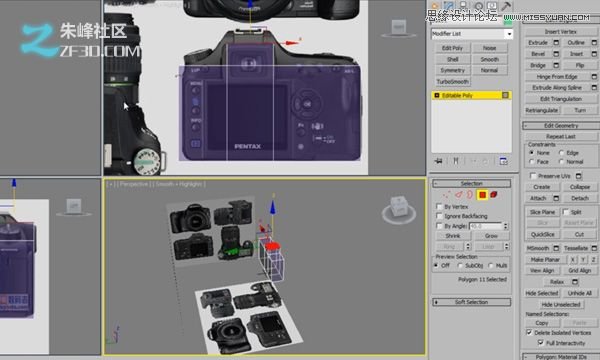
Task: Open Configure Modifier Sets icon
Action: (504, 161)
